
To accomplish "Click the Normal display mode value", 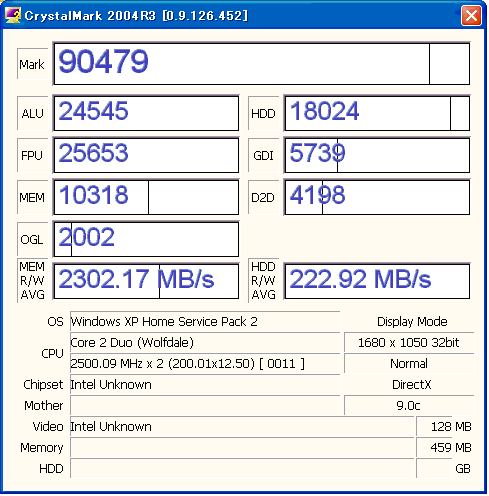I will [409, 363].
